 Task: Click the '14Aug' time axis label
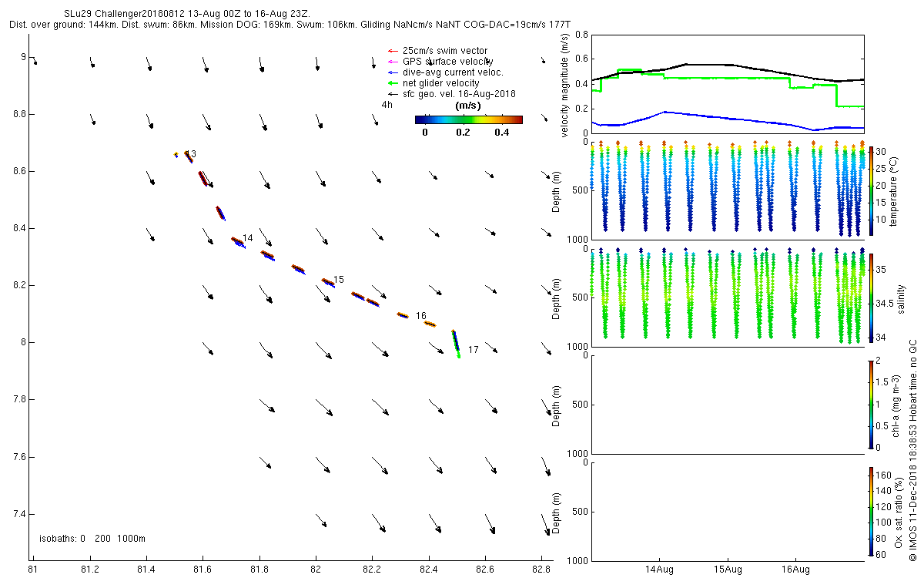coord(661,570)
